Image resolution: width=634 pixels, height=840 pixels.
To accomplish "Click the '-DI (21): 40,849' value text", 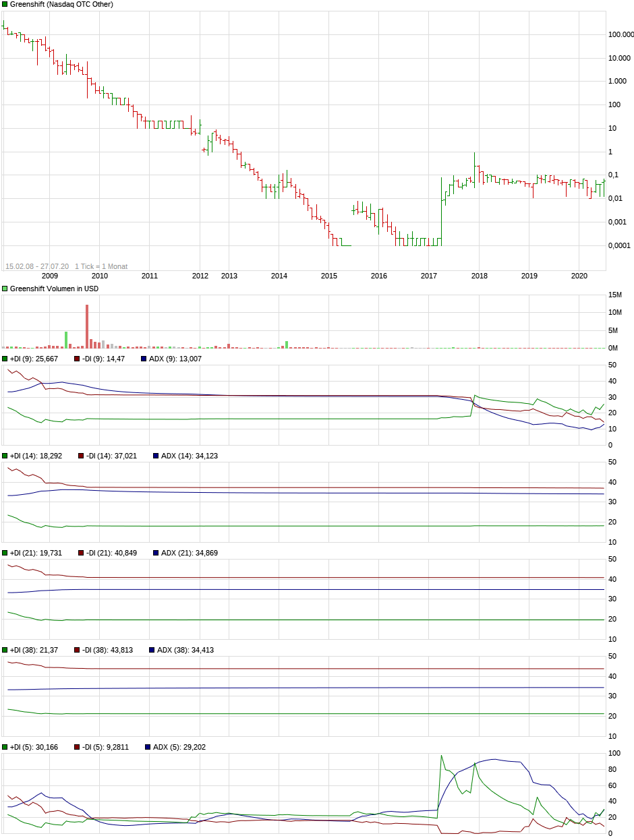I will [x=111, y=553].
